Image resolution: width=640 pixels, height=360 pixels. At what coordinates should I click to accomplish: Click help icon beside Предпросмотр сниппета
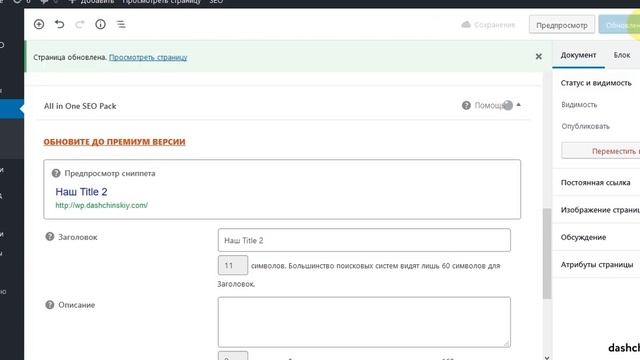pyautogui.click(x=56, y=173)
